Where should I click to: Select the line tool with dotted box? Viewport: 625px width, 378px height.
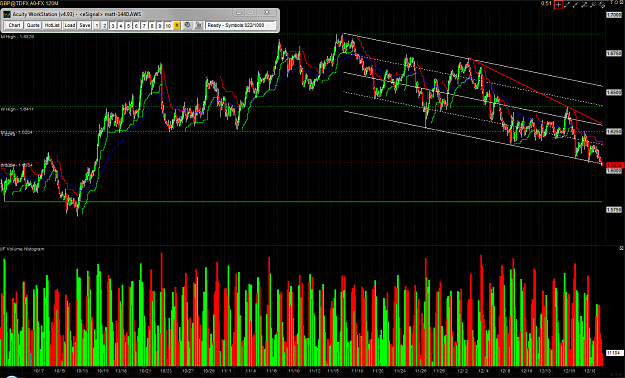(584, 5)
